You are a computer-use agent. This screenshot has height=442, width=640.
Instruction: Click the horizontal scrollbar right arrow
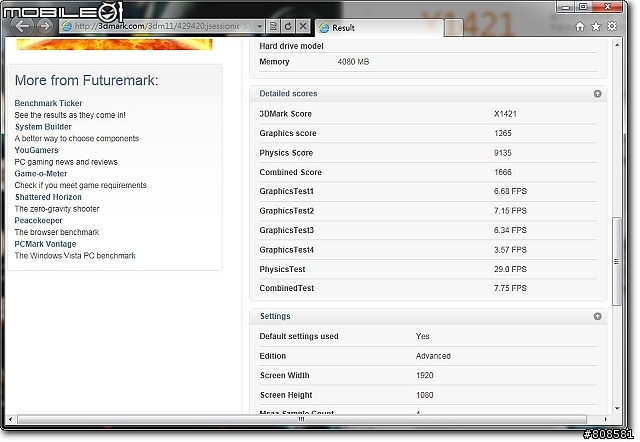605,419
